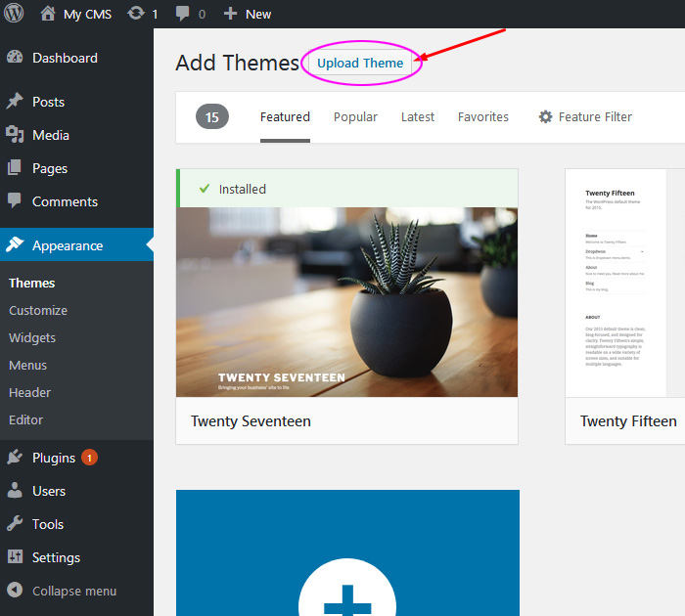The height and width of the screenshot is (616, 685).
Task: Open Settings section
Action: coord(57,557)
